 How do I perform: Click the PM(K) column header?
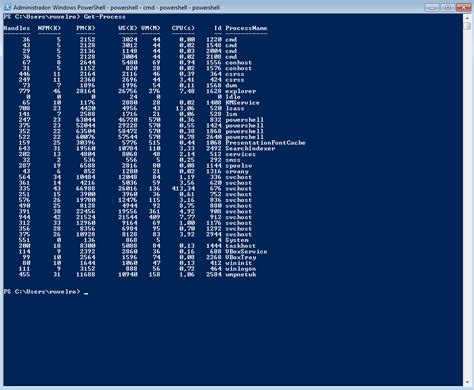[x=86, y=28]
